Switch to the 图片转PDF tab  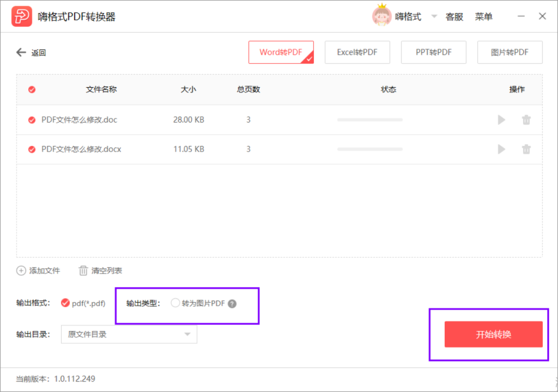click(x=510, y=52)
